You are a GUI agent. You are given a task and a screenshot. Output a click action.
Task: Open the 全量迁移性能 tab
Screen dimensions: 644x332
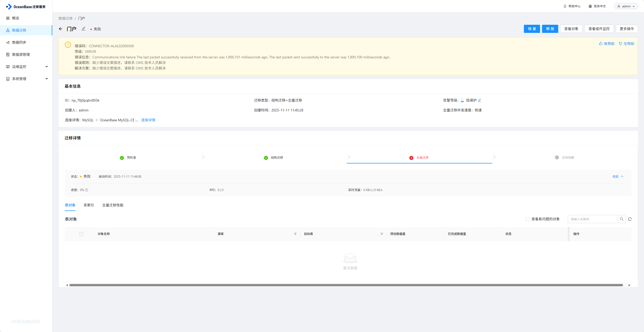pos(113,205)
